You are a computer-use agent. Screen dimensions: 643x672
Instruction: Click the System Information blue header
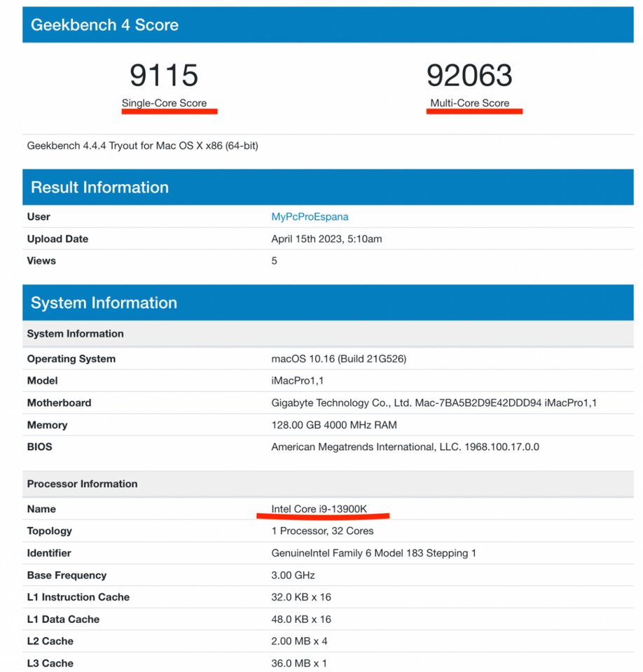104,303
